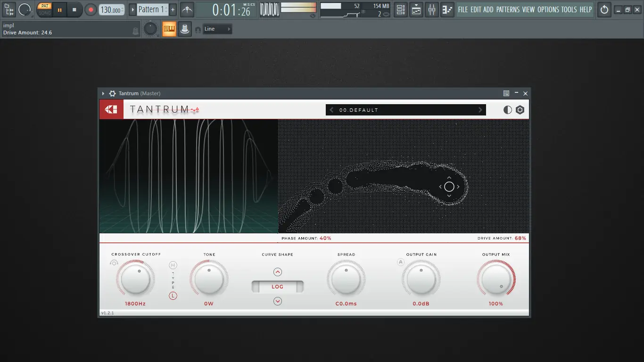Open the Line snap dropdown
The image size is (644, 362).
point(218,29)
